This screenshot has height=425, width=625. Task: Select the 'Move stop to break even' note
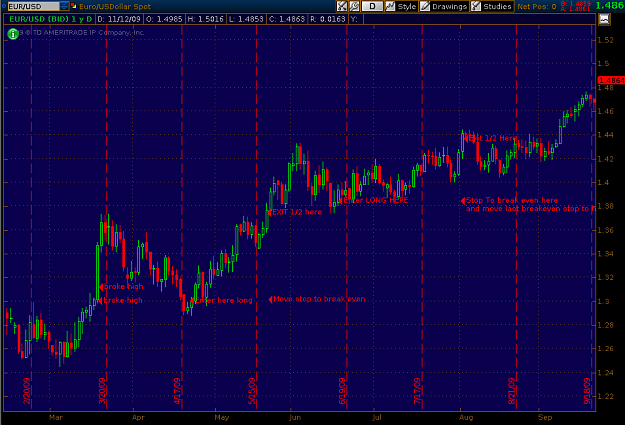pyautogui.click(x=319, y=299)
